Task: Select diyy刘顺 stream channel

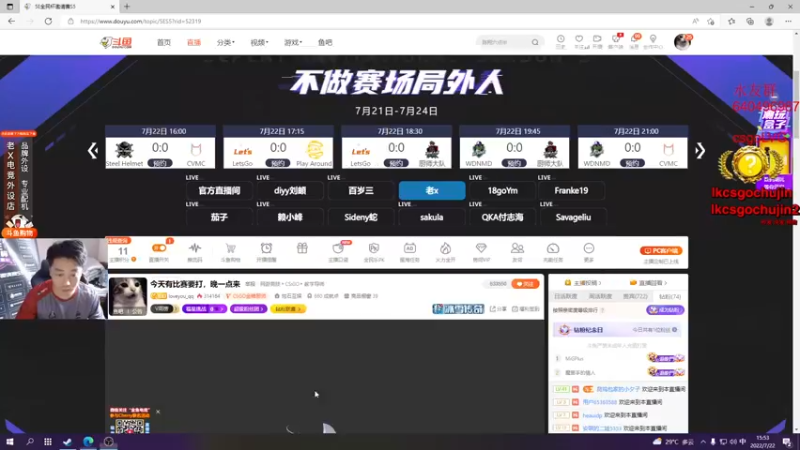Action: [x=290, y=191]
